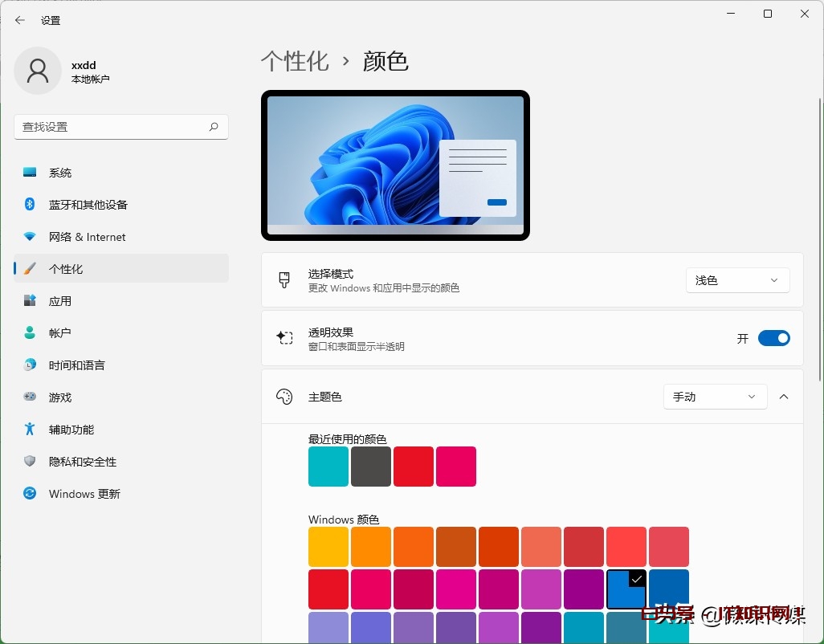Click the 查找设置 search box

(x=120, y=127)
